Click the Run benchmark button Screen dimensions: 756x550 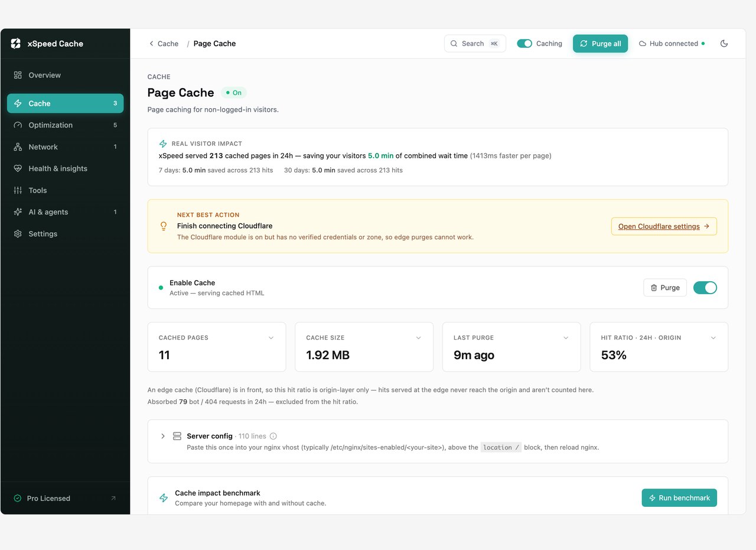679,498
